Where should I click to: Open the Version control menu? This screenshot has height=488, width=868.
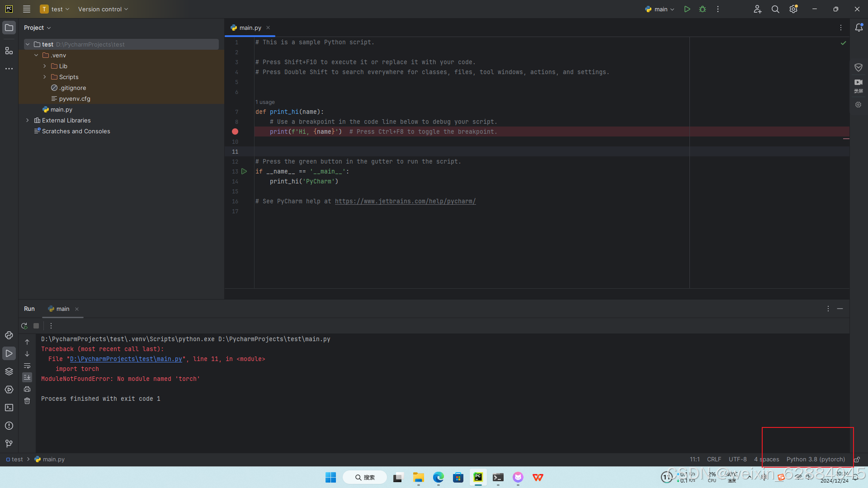103,9
